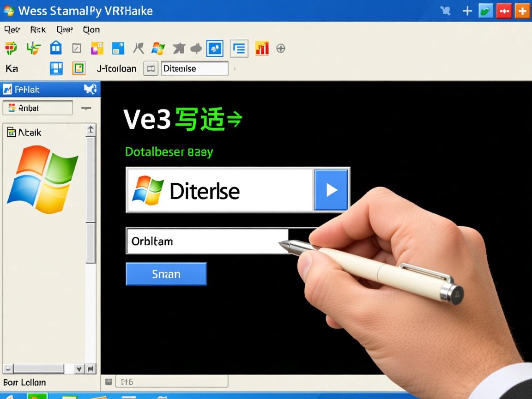The width and height of the screenshot is (532, 399).
Task: Toggle the highlighted blue chat toolbar button
Action: tap(215, 48)
